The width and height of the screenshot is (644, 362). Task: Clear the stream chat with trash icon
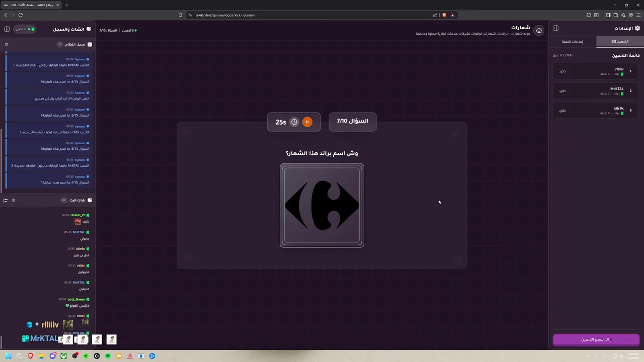tap(14, 200)
